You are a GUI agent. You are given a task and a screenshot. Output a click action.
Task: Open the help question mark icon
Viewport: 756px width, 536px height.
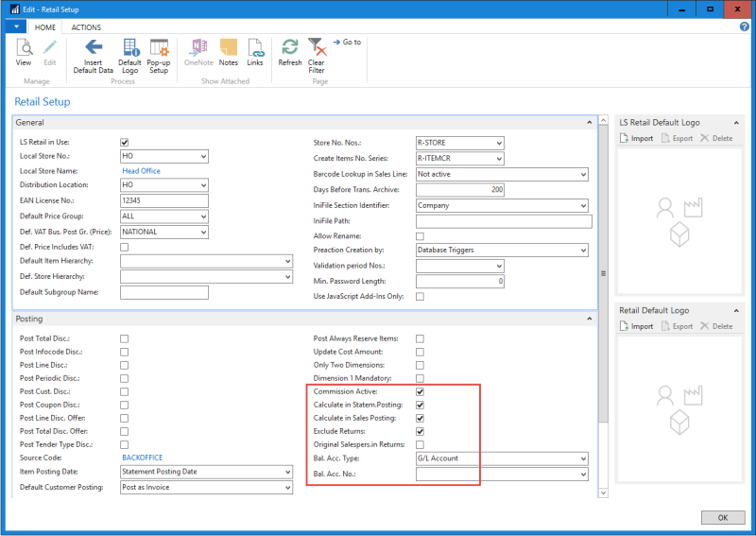pos(744,27)
